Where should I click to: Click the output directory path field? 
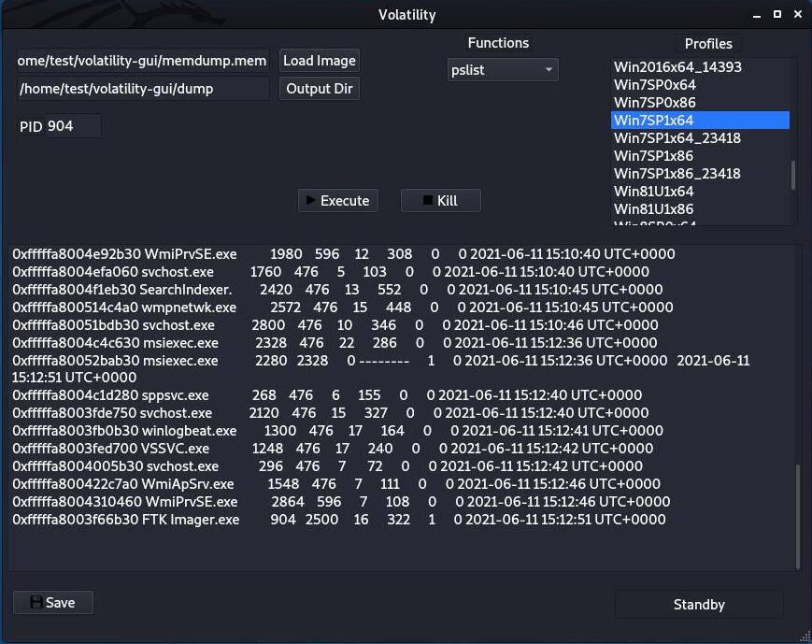point(142,89)
